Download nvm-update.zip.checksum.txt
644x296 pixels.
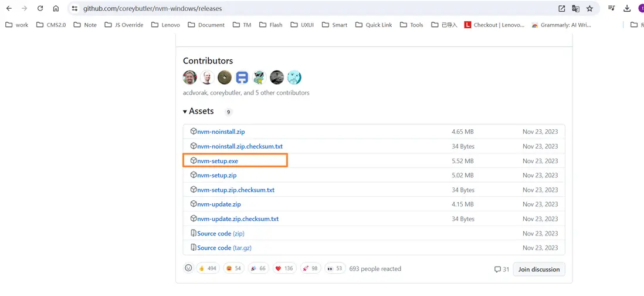click(238, 218)
